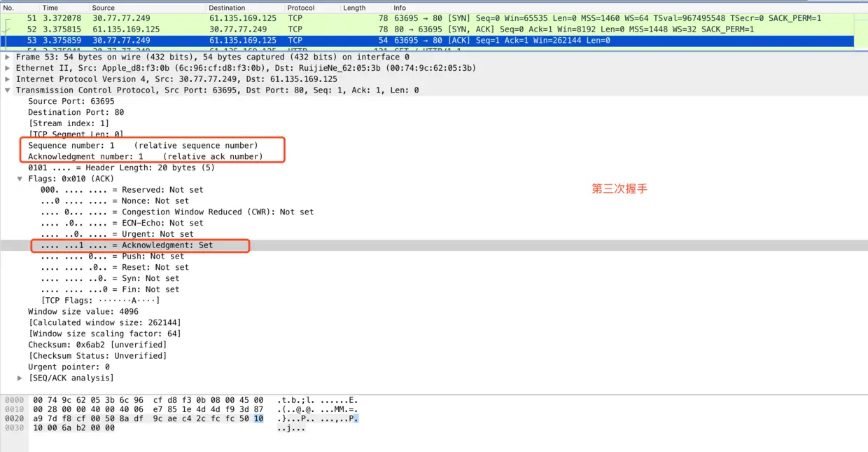Click 'Congestion Window Reduced (CWR): Not set'
Image resolution: width=868 pixels, height=452 pixels.
pyautogui.click(x=177, y=212)
